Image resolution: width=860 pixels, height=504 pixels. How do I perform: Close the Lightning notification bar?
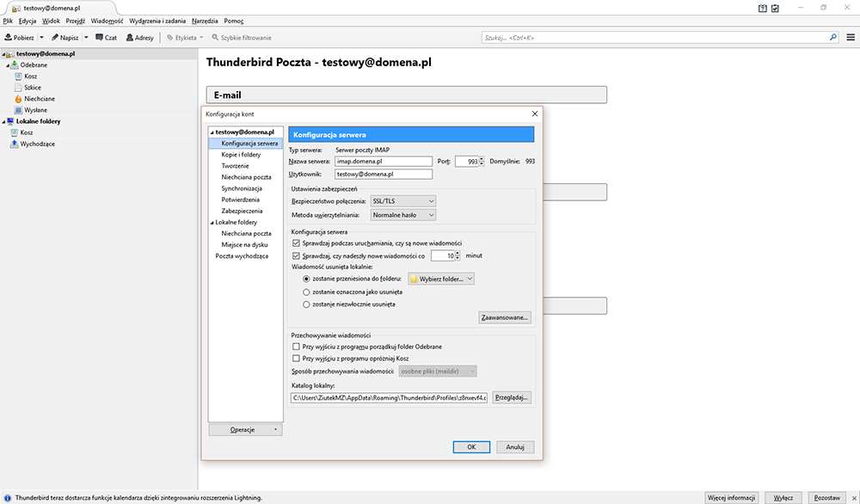[854, 498]
